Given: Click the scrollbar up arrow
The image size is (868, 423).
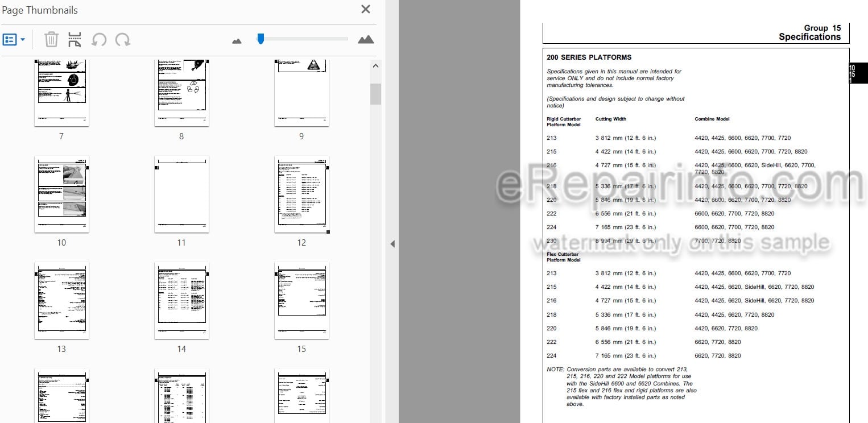Looking at the screenshot, I should [375, 66].
